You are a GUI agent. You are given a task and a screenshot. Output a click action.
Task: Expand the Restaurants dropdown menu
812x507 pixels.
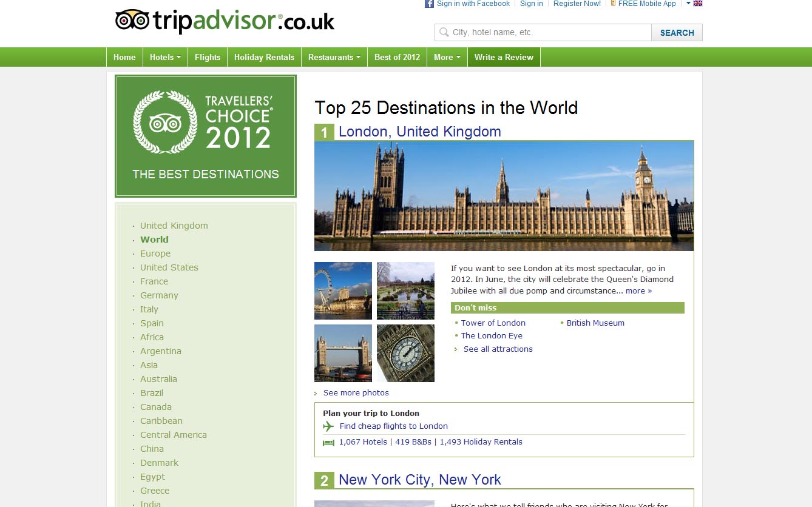point(334,57)
